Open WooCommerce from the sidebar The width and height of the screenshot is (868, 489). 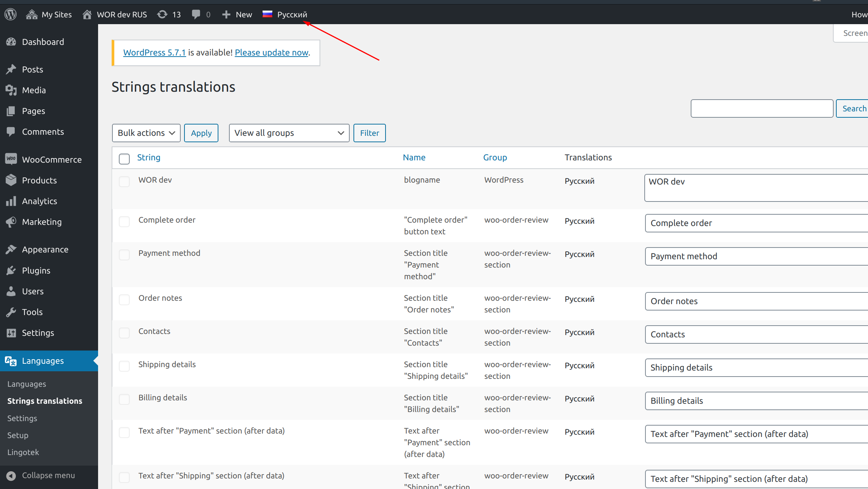click(x=51, y=160)
